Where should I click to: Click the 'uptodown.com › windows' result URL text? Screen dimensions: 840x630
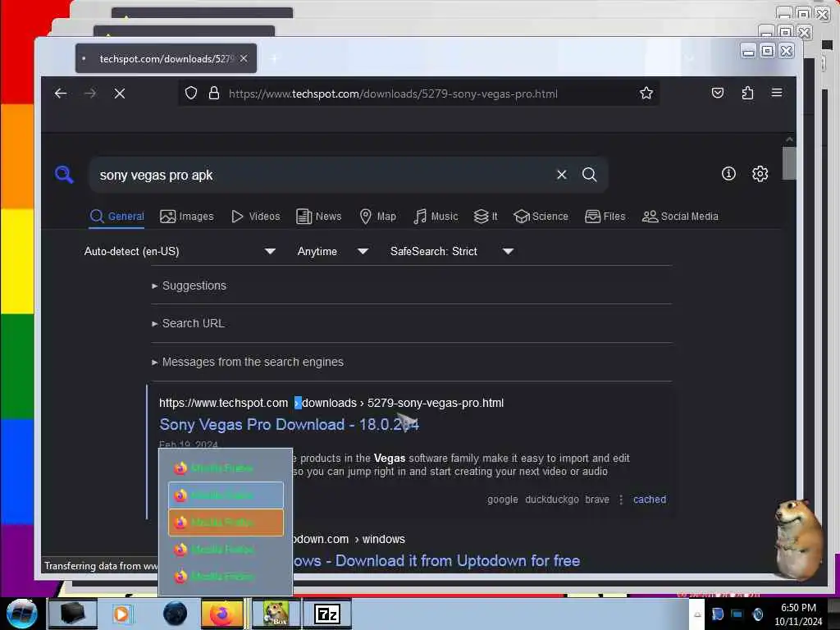point(349,539)
